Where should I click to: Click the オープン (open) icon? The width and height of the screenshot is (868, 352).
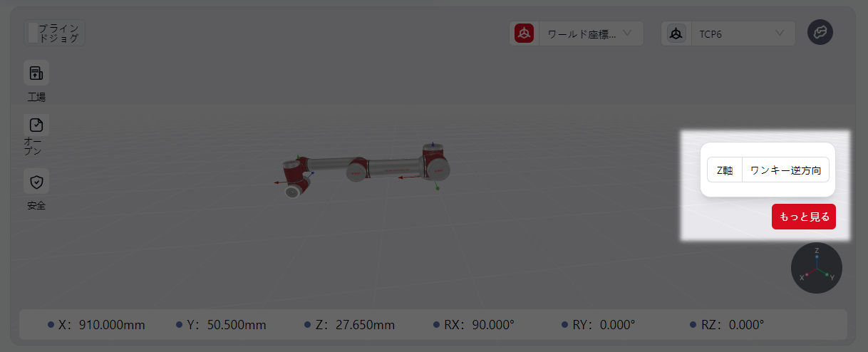36,125
